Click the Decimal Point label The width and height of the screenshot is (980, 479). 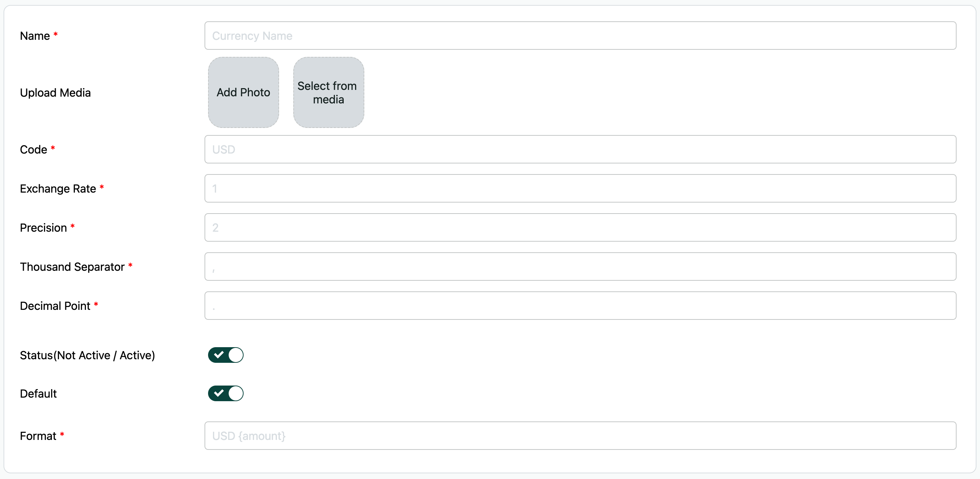click(x=55, y=306)
